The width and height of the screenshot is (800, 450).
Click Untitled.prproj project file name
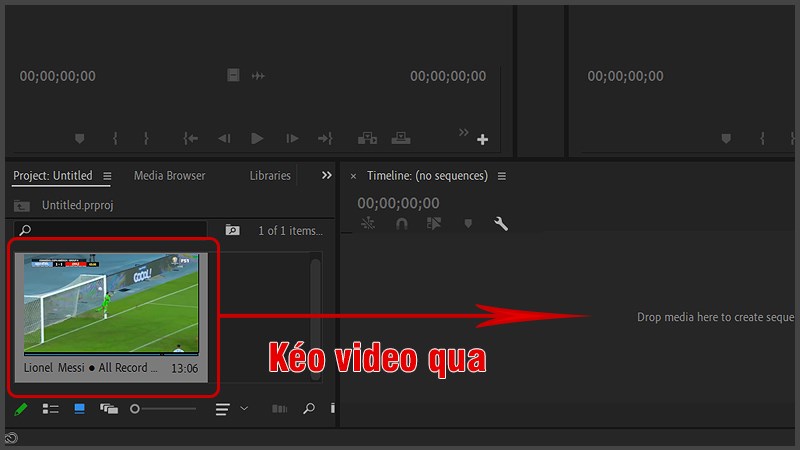coord(78,205)
